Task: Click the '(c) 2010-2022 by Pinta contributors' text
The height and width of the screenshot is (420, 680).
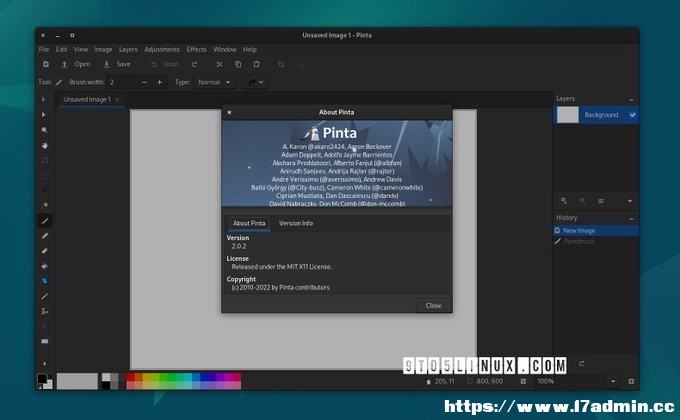Action: [x=281, y=287]
